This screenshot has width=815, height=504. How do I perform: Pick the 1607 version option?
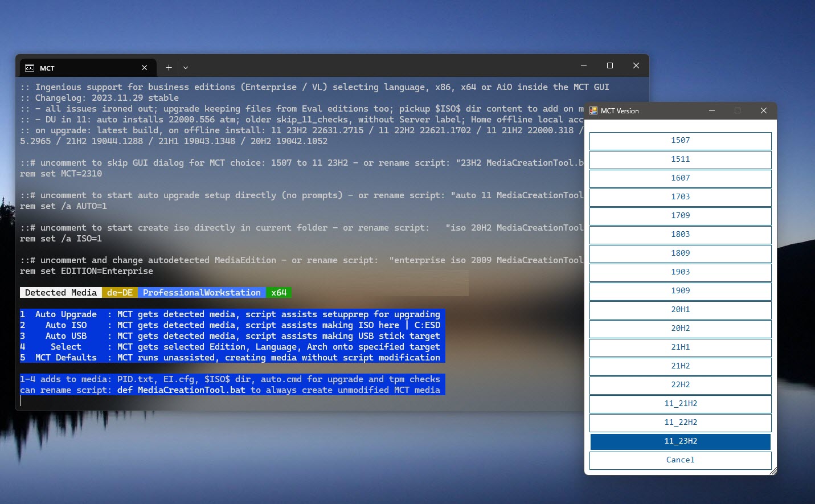tap(680, 178)
